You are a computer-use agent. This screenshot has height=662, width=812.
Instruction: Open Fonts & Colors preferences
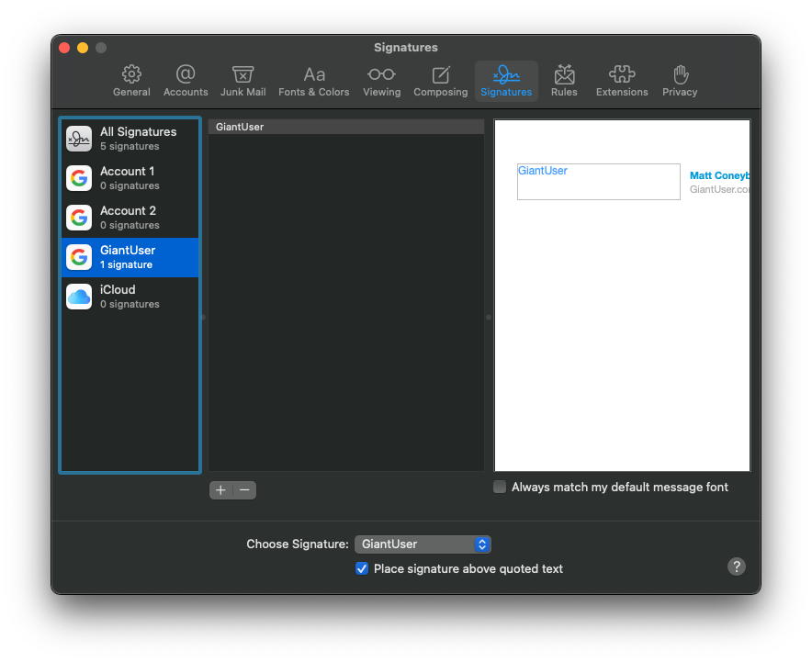pos(314,81)
